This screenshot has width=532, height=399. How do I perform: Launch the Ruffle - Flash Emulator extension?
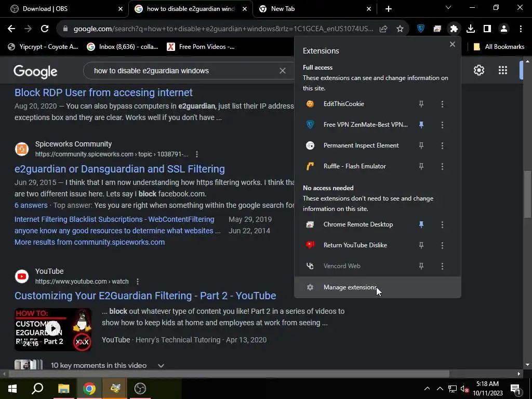(355, 166)
